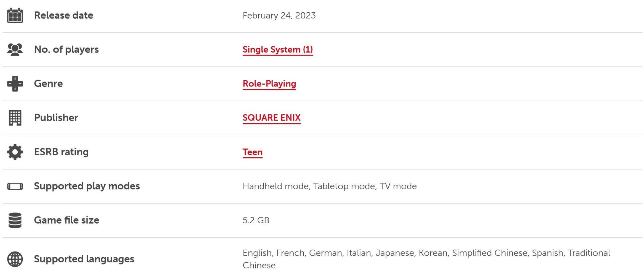Click the 5.2 GB file size value
This screenshot has height=280, width=644.
(x=256, y=220)
